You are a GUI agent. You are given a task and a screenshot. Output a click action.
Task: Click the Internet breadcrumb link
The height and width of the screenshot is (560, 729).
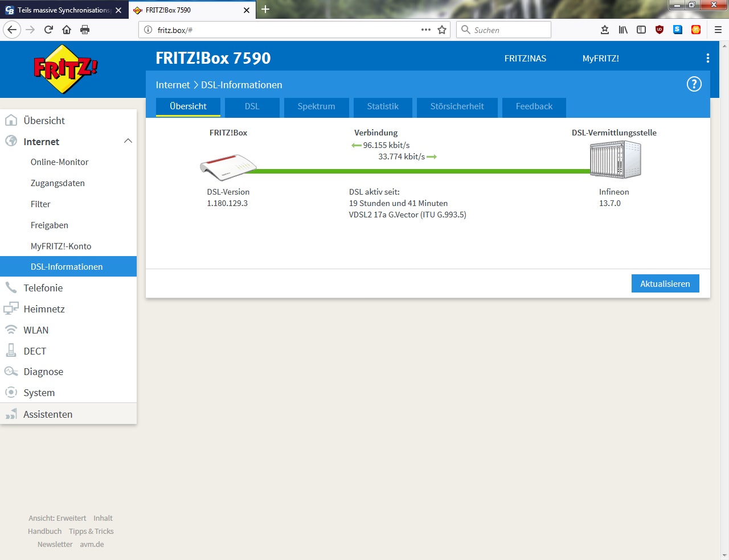(173, 85)
